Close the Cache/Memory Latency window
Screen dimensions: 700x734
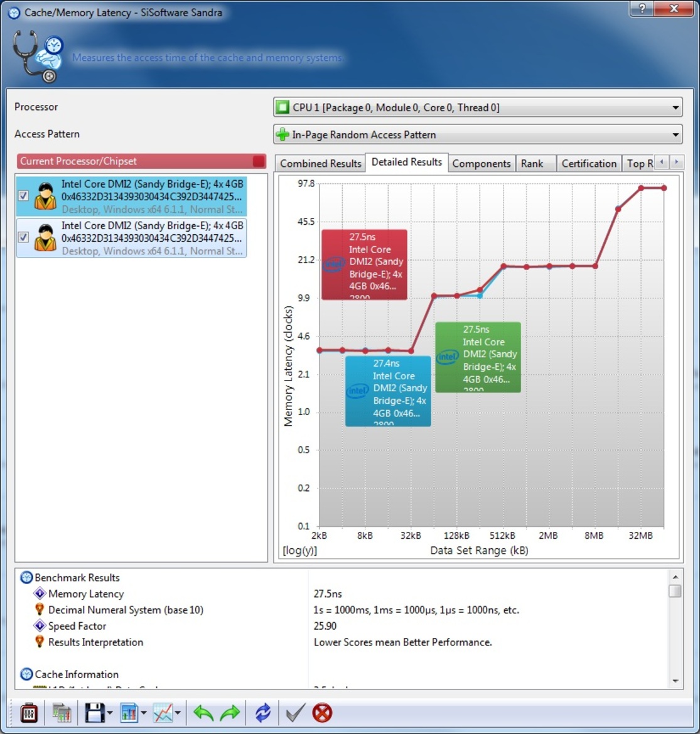click(674, 8)
